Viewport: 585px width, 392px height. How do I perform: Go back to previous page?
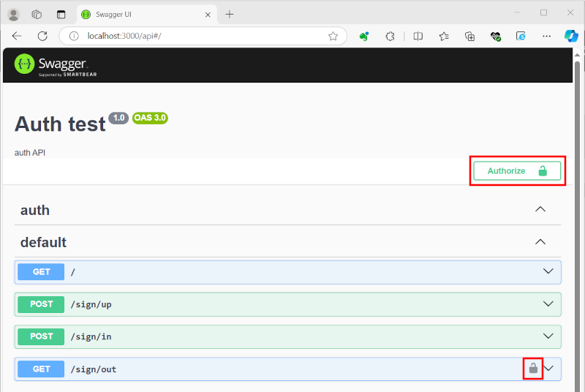[x=17, y=36]
